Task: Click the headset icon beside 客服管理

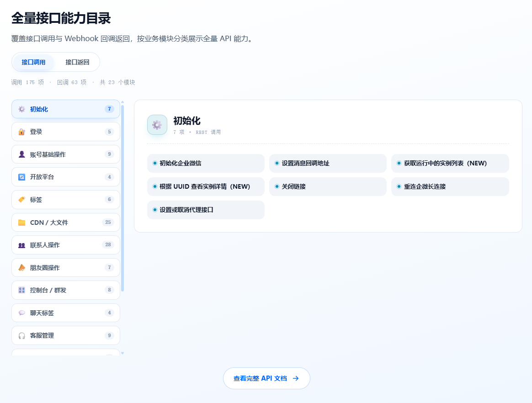Action: click(x=22, y=335)
